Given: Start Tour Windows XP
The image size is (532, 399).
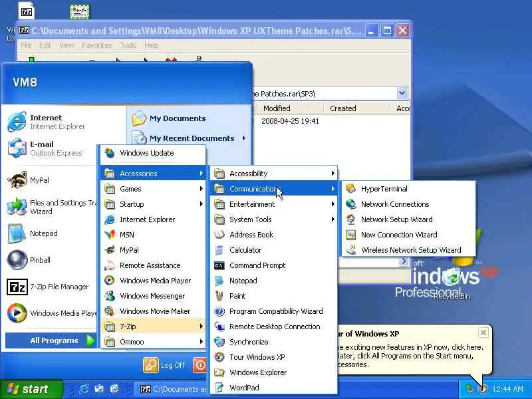Looking at the screenshot, I should [274, 357].
